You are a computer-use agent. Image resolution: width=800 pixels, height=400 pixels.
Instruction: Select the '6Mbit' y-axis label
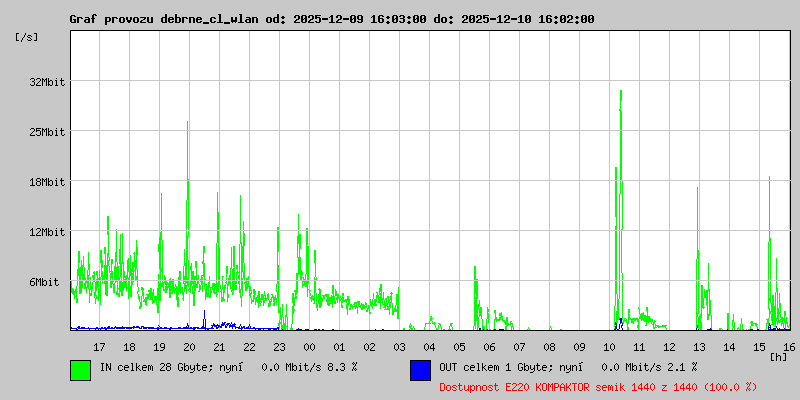(44, 282)
